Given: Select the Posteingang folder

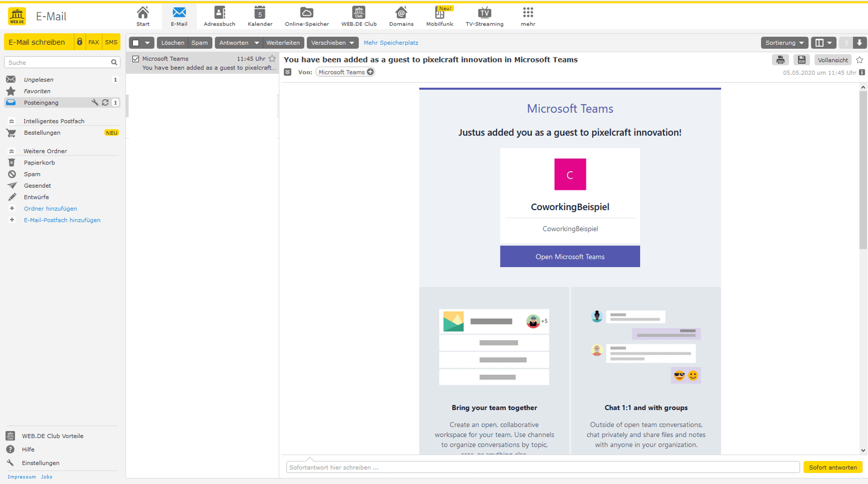Looking at the screenshot, I should 41,103.
